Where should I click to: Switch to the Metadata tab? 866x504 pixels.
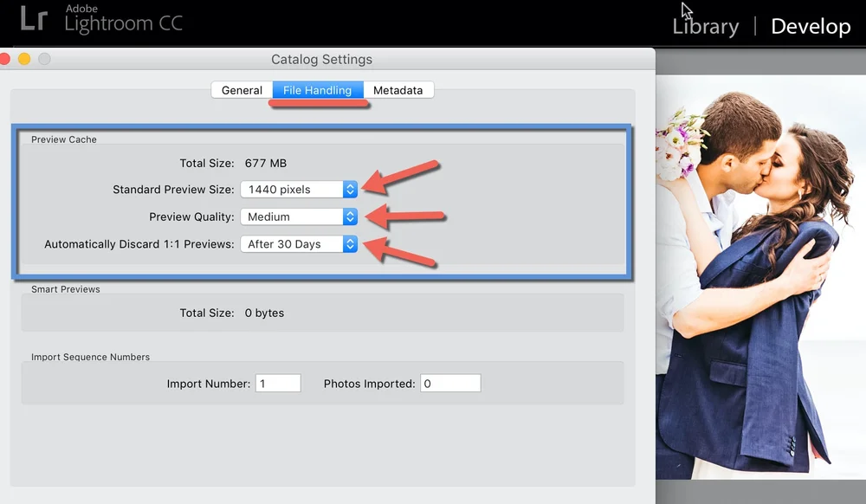pyautogui.click(x=399, y=89)
